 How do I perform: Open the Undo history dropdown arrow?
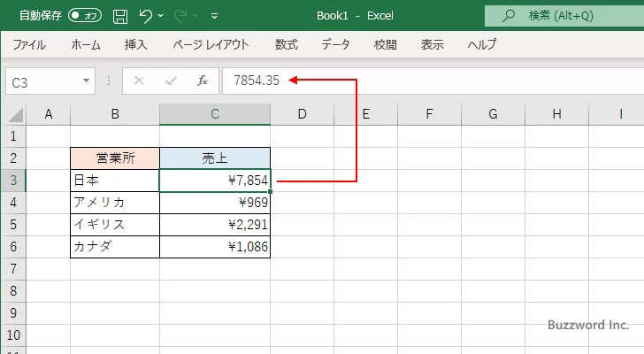[161, 16]
